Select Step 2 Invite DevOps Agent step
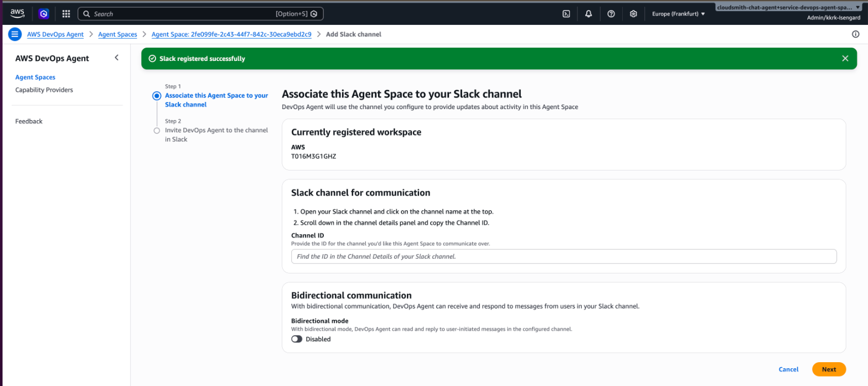 point(216,135)
